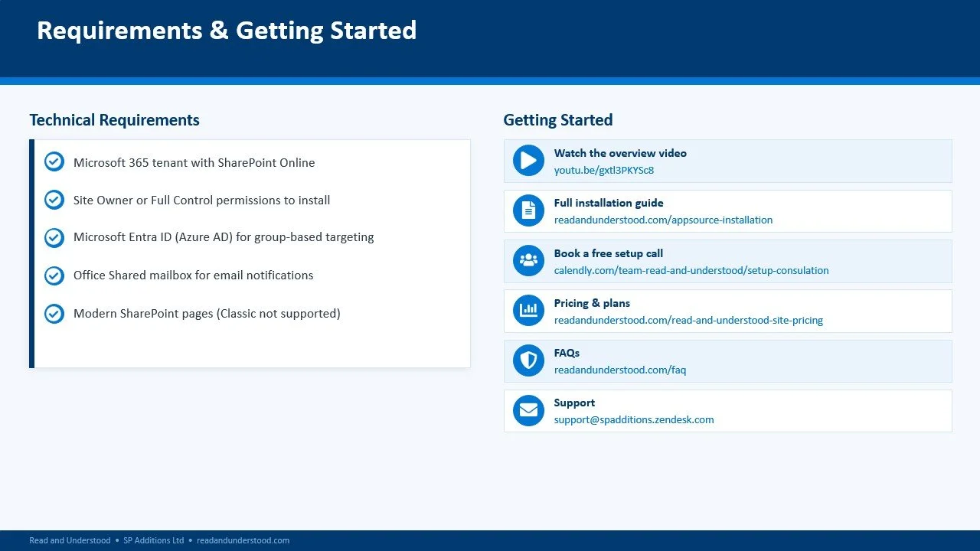The image size is (980, 551).
Task: Open the readandunderstood.com/faq link
Action: pyautogui.click(x=620, y=370)
